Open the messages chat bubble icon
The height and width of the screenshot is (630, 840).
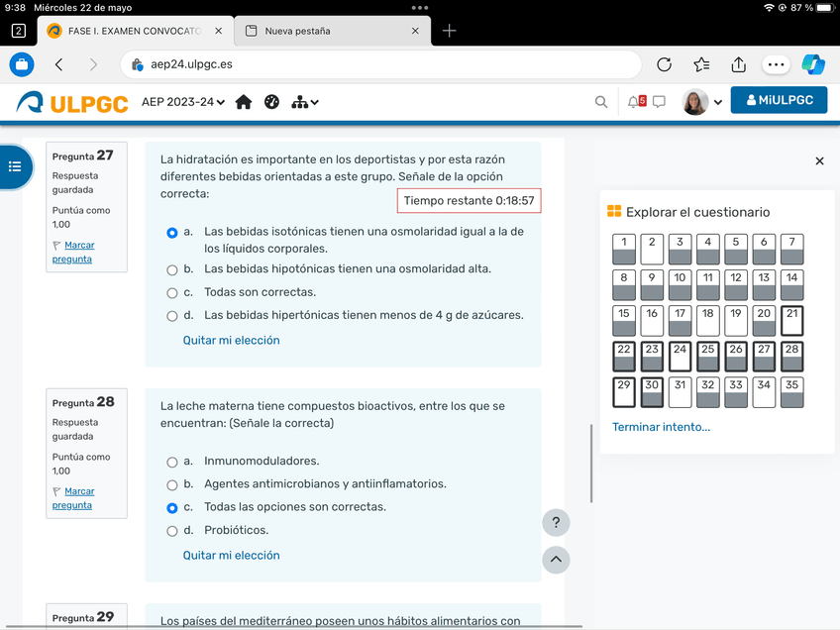coord(659,101)
